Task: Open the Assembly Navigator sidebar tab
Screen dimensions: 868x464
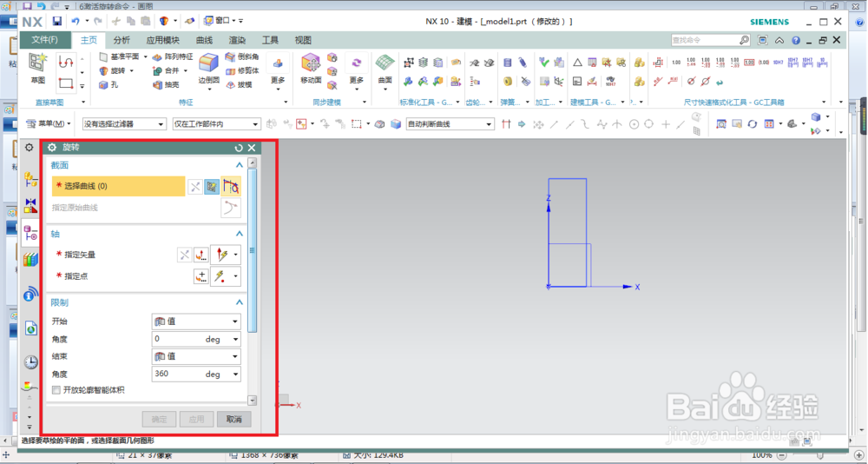Action: (x=30, y=178)
